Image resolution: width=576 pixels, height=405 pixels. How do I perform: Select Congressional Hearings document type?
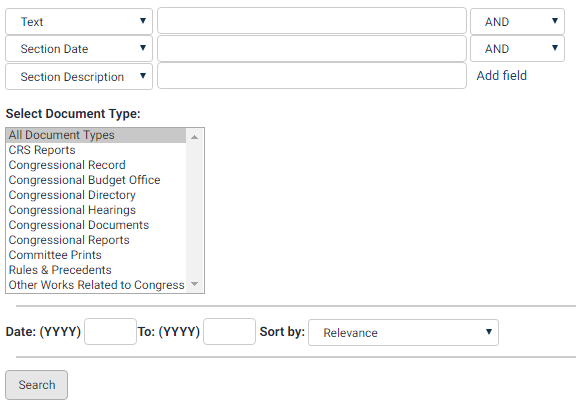pos(96,210)
